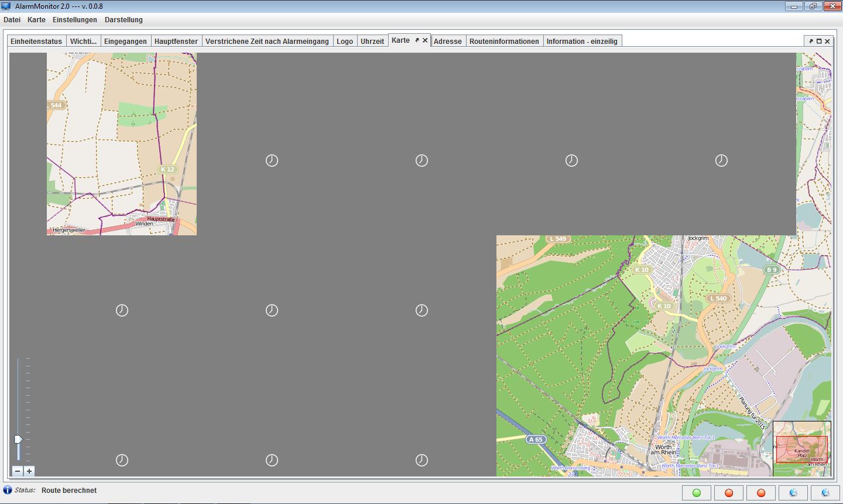Zoom out the map with minus button
843x504 pixels.
18,471
